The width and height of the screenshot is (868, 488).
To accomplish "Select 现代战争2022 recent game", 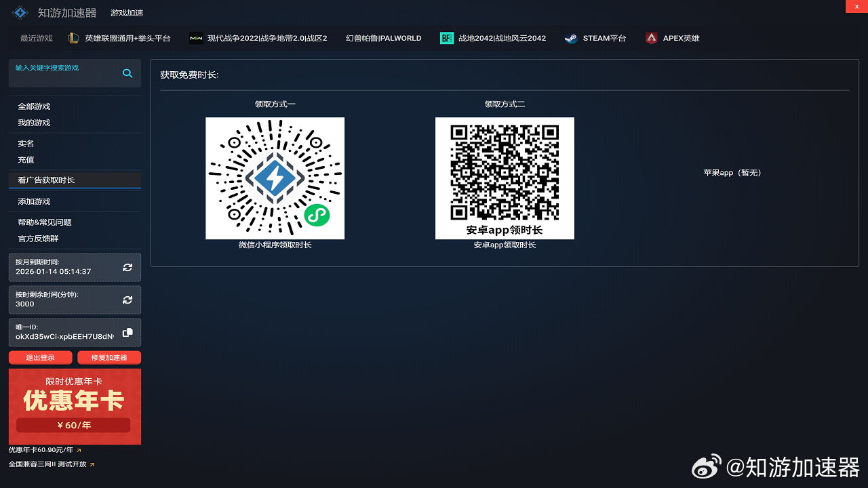I will [267, 38].
